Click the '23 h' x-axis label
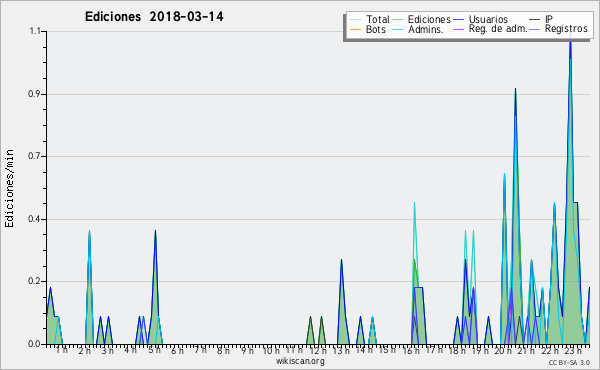600x370 pixels. [x=573, y=351]
